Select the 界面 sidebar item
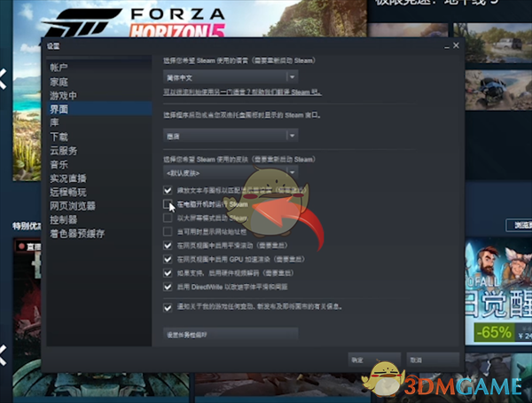Screen dimensions: 532x403 99,108
